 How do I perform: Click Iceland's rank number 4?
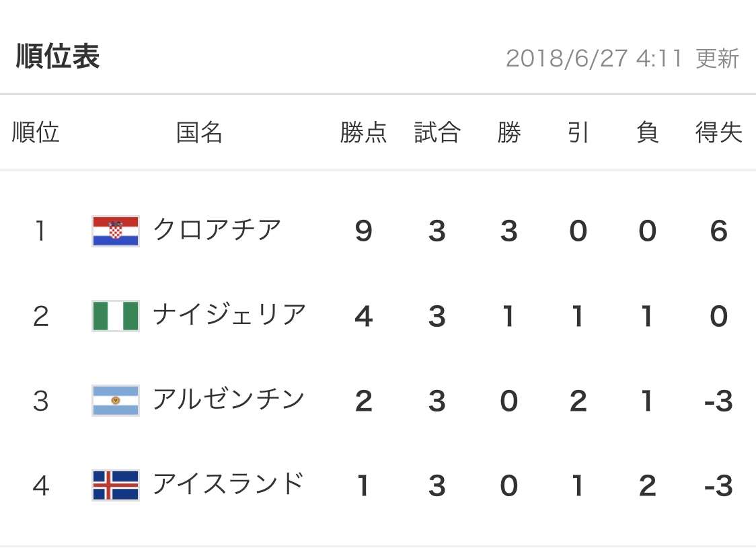click(41, 485)
